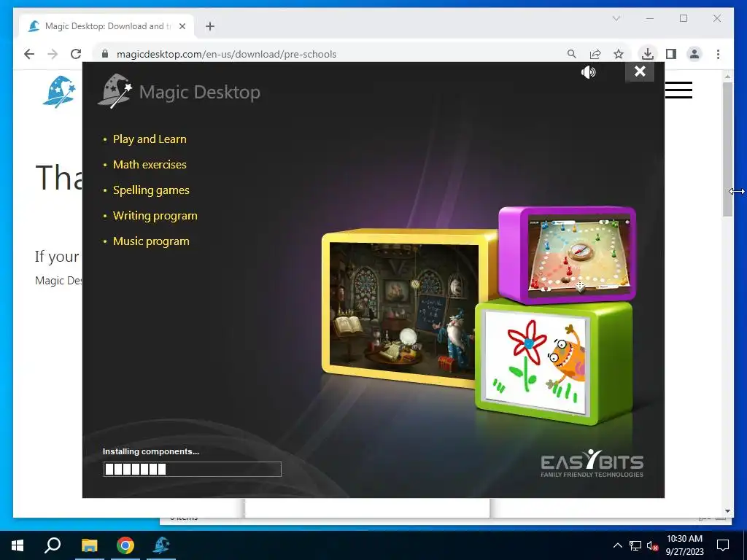
Task: Close the Magic Desktop browser tab
Action: coord(182,26)
